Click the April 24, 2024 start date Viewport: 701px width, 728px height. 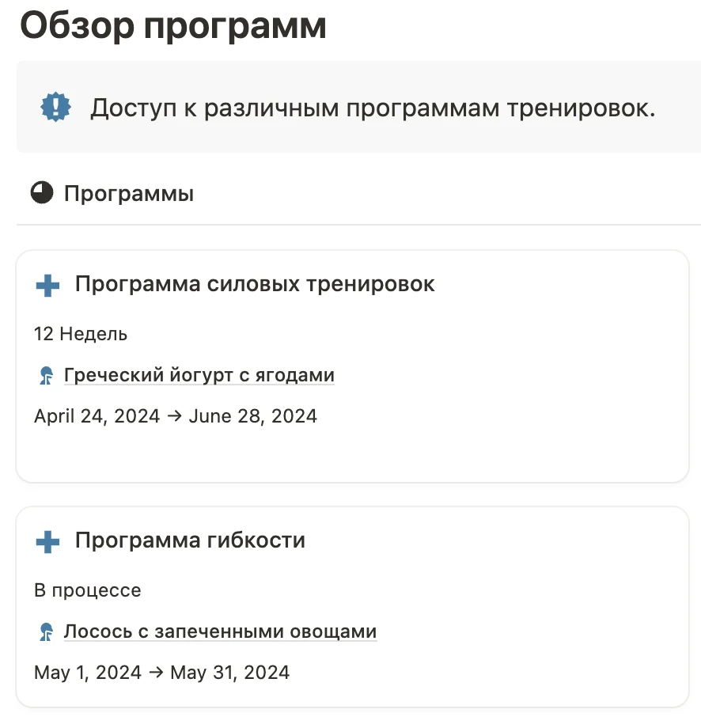tap(97, 416)
